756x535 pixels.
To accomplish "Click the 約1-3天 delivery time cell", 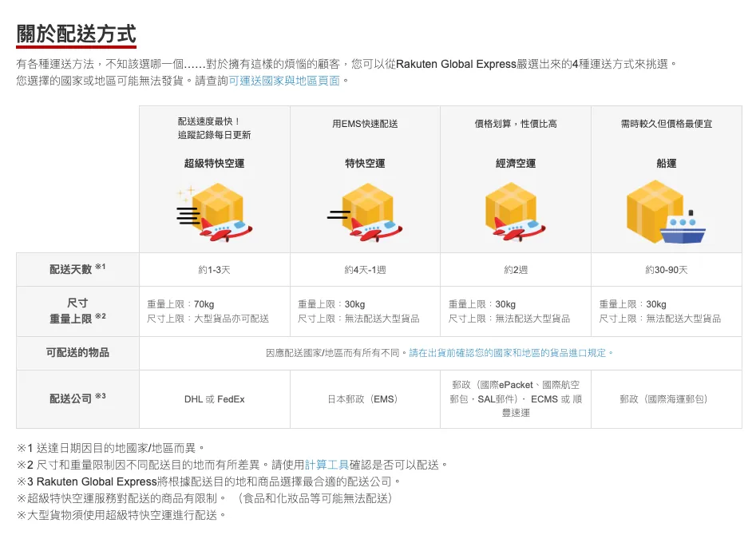I will 214,270.
